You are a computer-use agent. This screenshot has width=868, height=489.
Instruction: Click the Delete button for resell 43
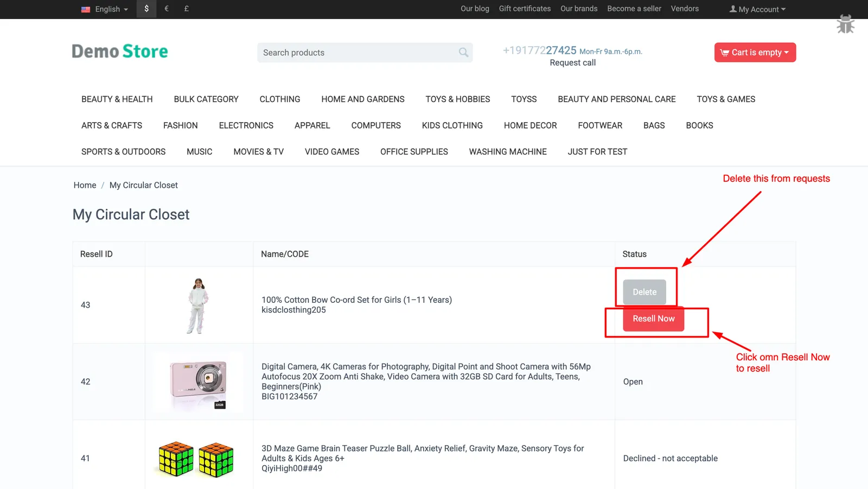coord(644,292)
